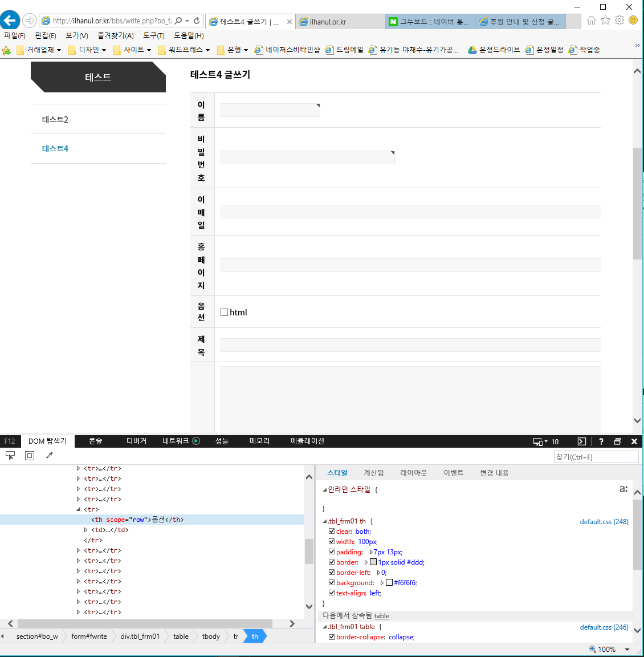Open the Home icon in browser toolbar
This screenshot has height=657, width=644.
pos(591,21)
